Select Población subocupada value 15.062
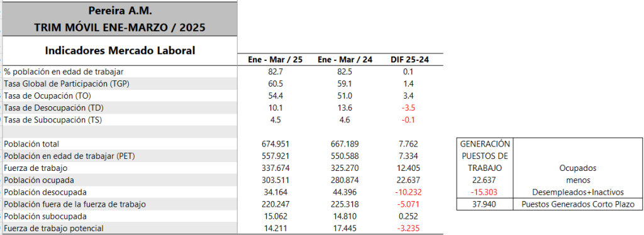The height and width of the screenshot is (235, 644). [x=275, y=216]
